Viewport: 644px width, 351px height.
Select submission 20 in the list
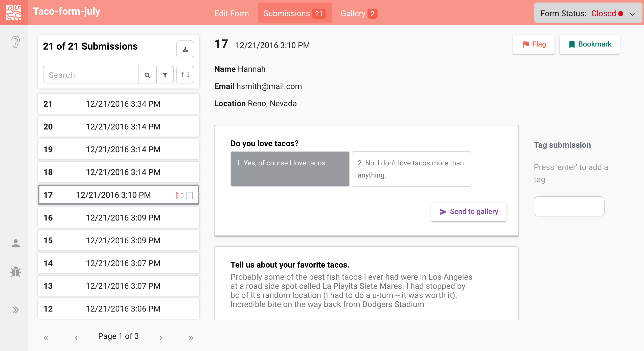[118, 126]
